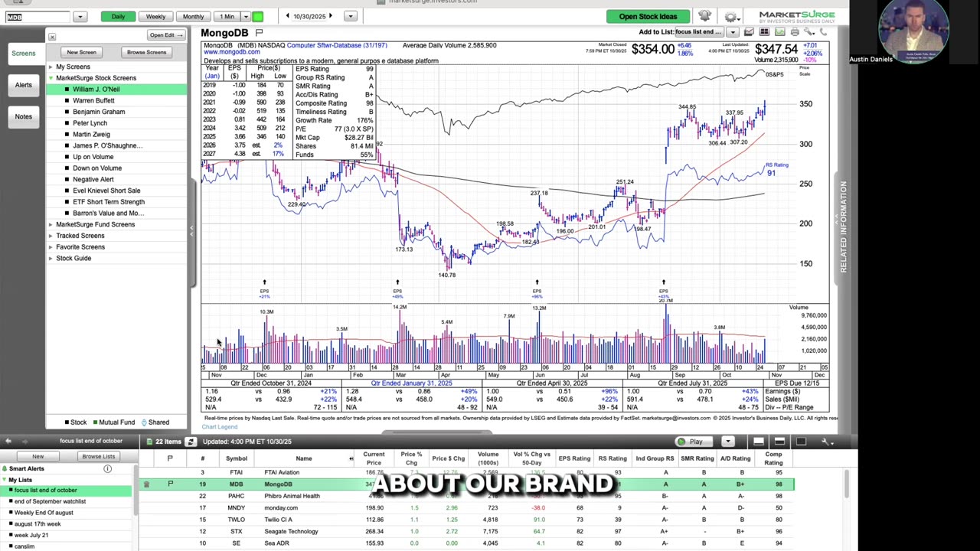The height and width of the screenshot is (551, 980).
Task: Open the www.mongodb.com link
Action: [232, 53]
